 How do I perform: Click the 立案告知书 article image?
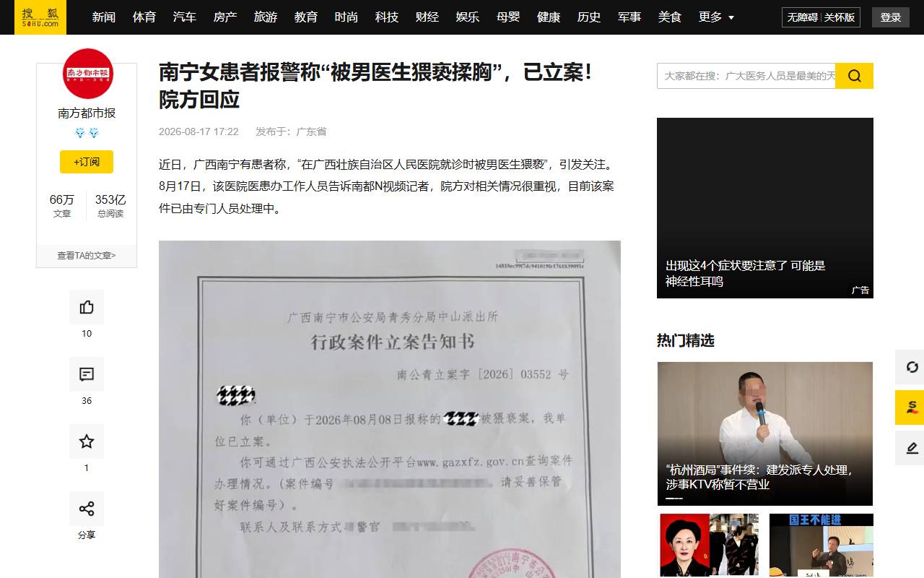point(390,409)
